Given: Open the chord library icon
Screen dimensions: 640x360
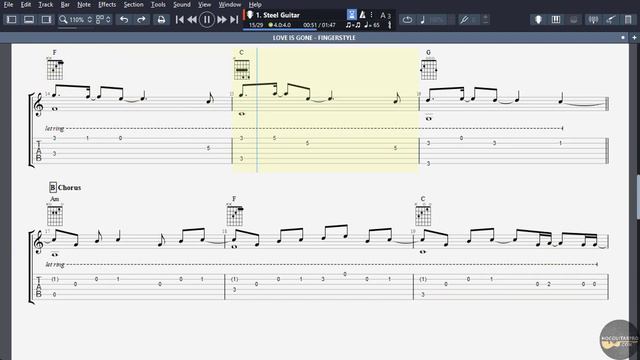Looking at the screenshot, I should [x=628, y=20].
